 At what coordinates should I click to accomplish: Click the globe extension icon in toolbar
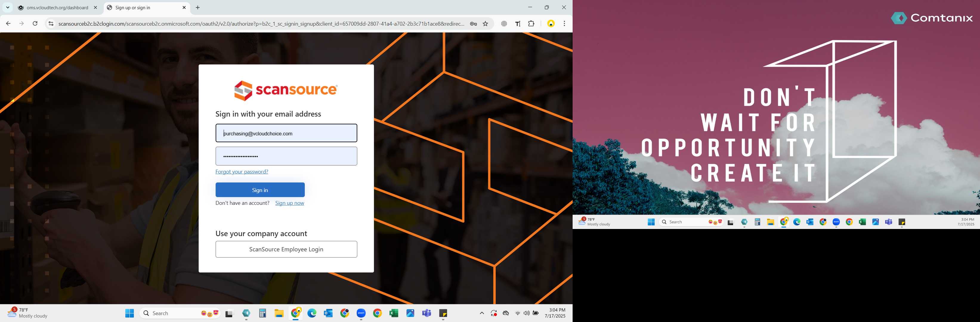click(504, 24)
